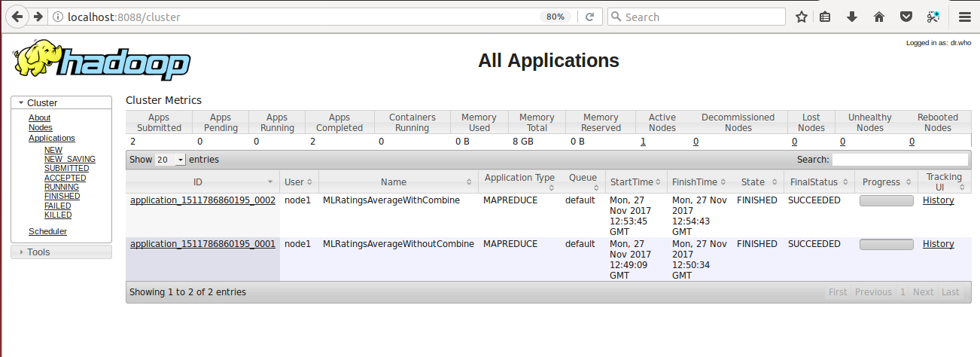Click progress bar of MLRatingsAverageWithCombine

[887, 201]
